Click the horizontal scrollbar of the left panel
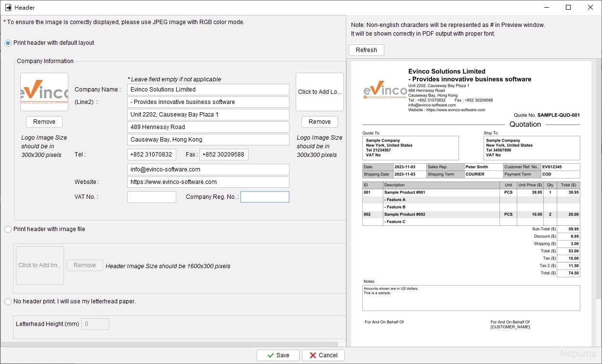Screen dimensions: 602x364 click(169, 344)
